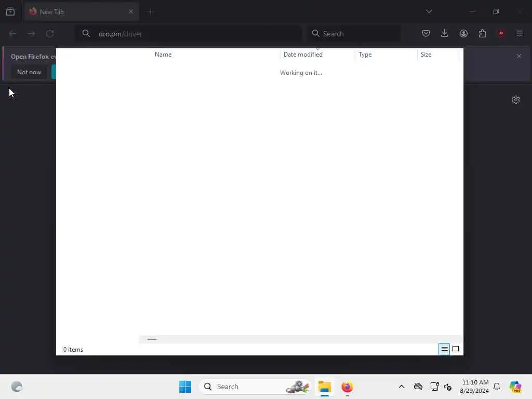Screen dimensions: 532x399
Task: Switch to large thumbnails view icon
Action: pos(456,349)
